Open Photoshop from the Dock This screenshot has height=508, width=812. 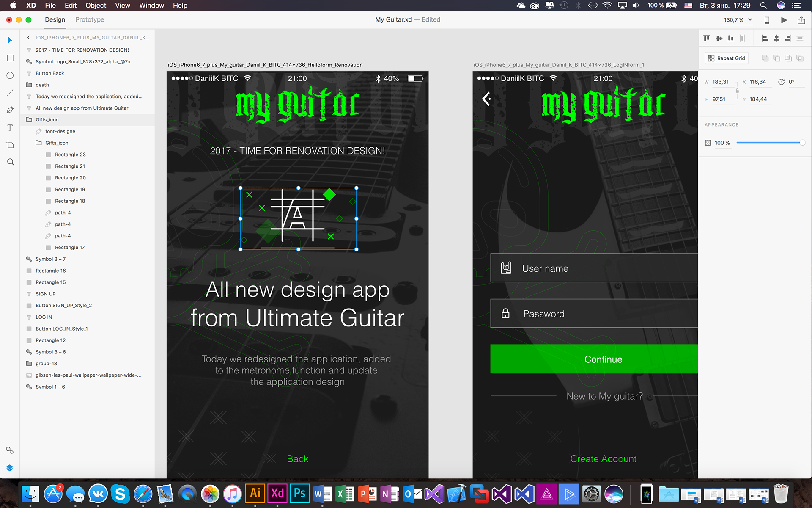tap(299, 494)
